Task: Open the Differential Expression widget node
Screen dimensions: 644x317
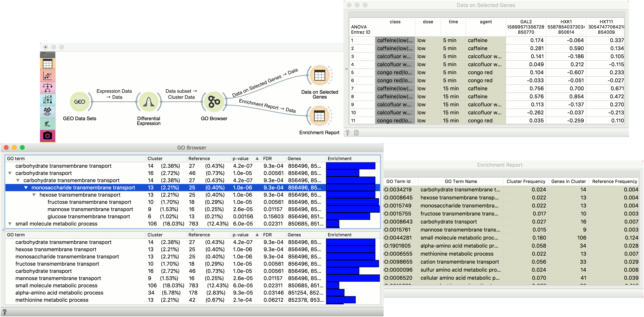Action: point(149,102)
